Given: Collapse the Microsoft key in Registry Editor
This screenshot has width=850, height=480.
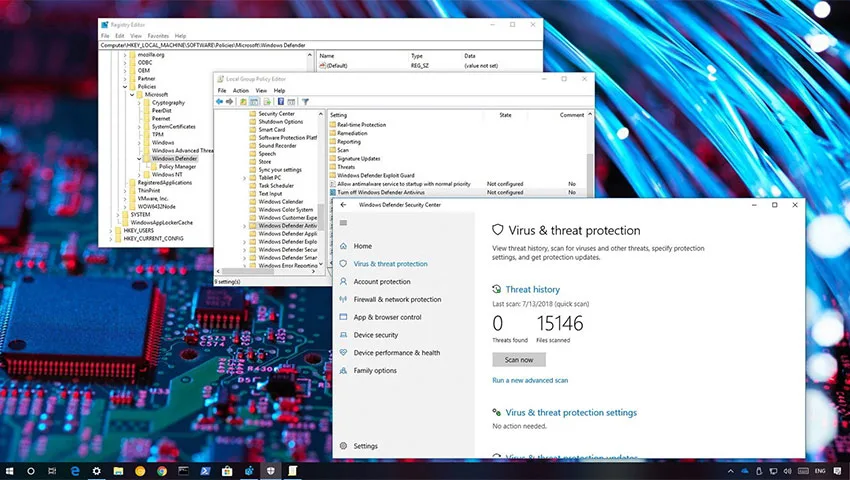Looking at the screenshot, I should (x=132, y=94).
